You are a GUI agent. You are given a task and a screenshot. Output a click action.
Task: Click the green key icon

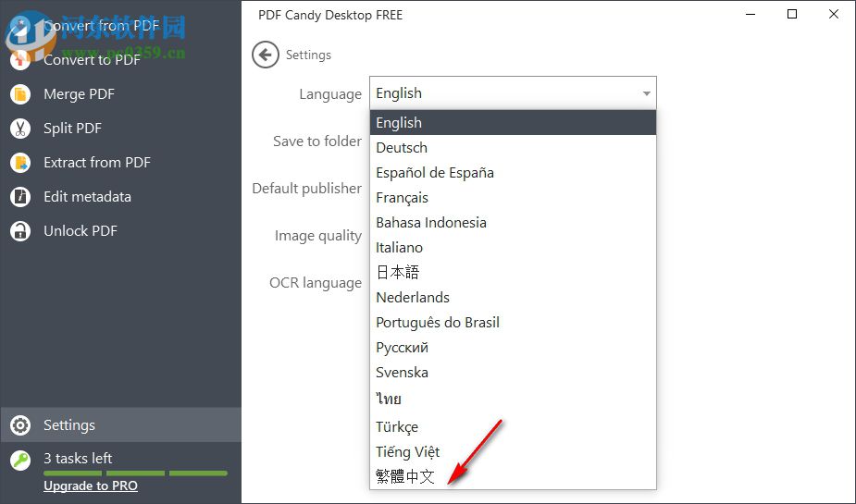pos(20,461)
